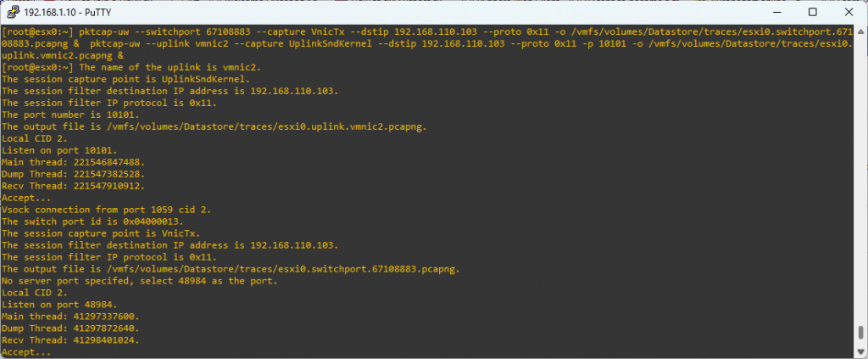The width and height of the screenshot is (868, 359).
Task: Click the line Listen on port 48984
Action: (60, 305)
